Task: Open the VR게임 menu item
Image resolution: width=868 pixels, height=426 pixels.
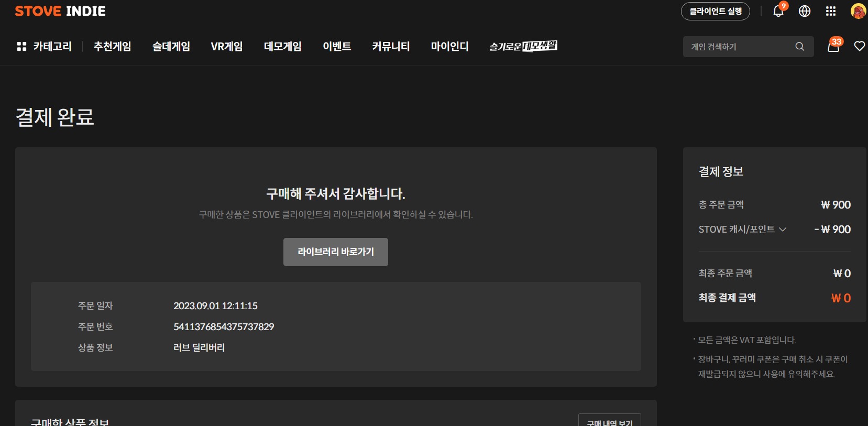Action: pos(226,47)
